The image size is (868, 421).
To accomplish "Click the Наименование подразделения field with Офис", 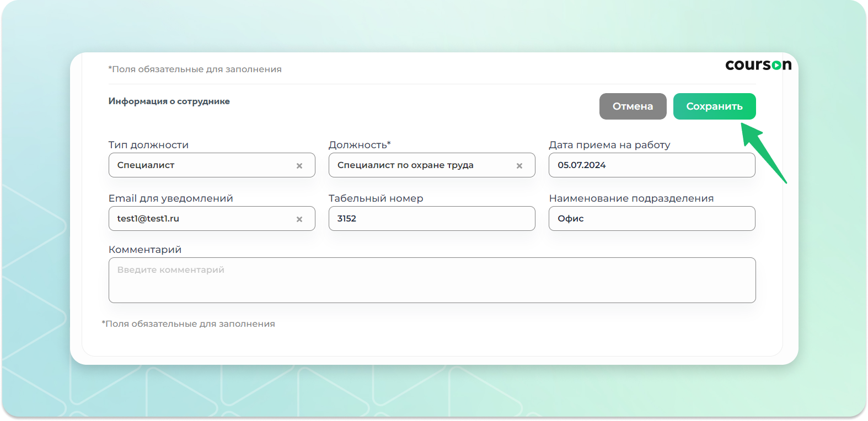I will point(651,219).
